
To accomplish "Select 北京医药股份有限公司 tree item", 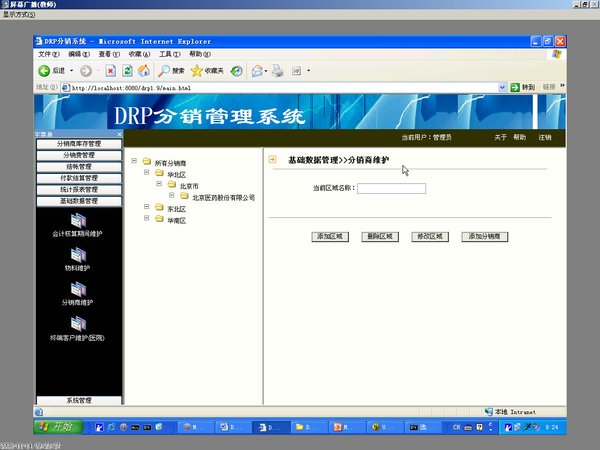I will [x=223, y=197].
